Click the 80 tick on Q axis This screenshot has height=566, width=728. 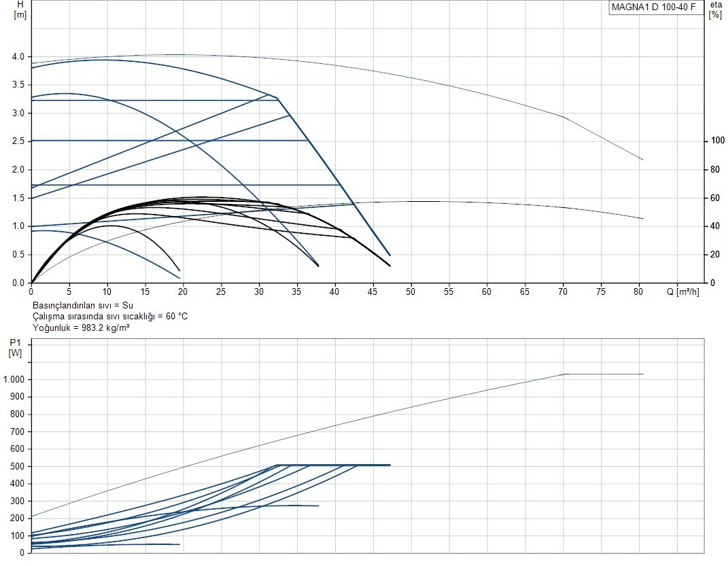pyautogui.click(x=638, y=291)
